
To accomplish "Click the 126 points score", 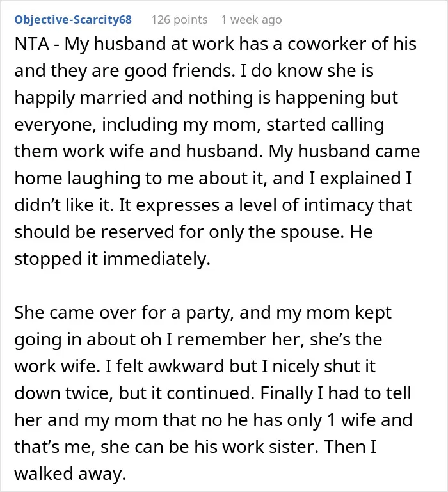I will click(x=179, y=20).
